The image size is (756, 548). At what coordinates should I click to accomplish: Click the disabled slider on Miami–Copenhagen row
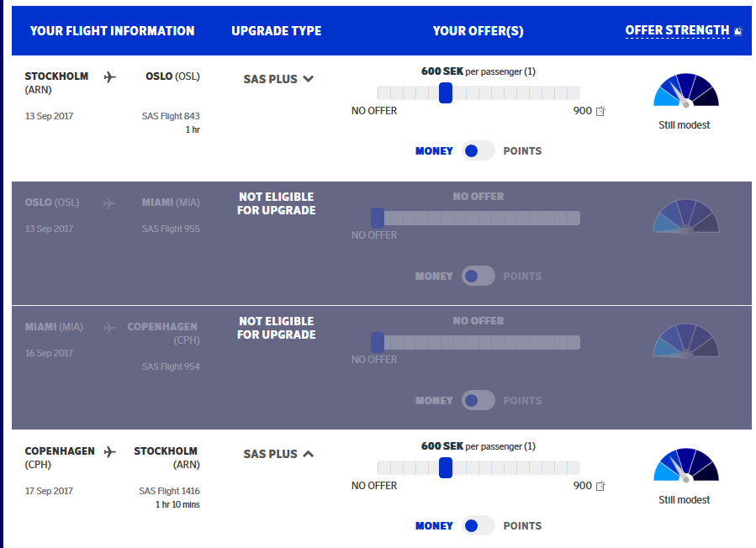476,343
